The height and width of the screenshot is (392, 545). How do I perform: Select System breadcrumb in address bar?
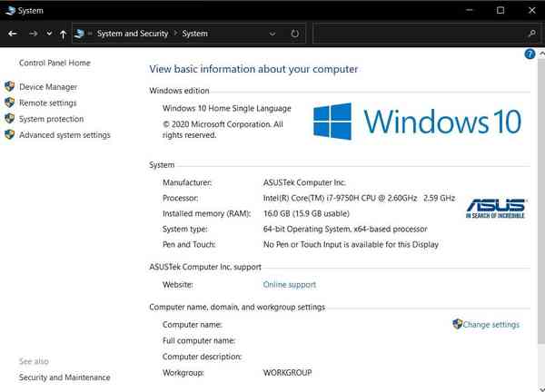[194, 34]
